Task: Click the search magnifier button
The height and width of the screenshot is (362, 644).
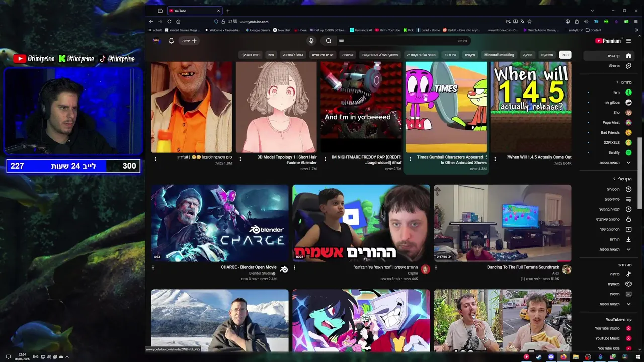Action: tap(328, 41)
